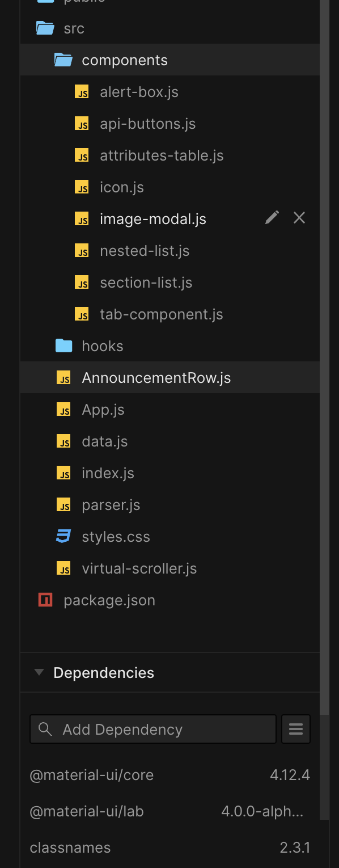Click the JS icon next to virtual-scroller.js

click(x=63, y=568)
